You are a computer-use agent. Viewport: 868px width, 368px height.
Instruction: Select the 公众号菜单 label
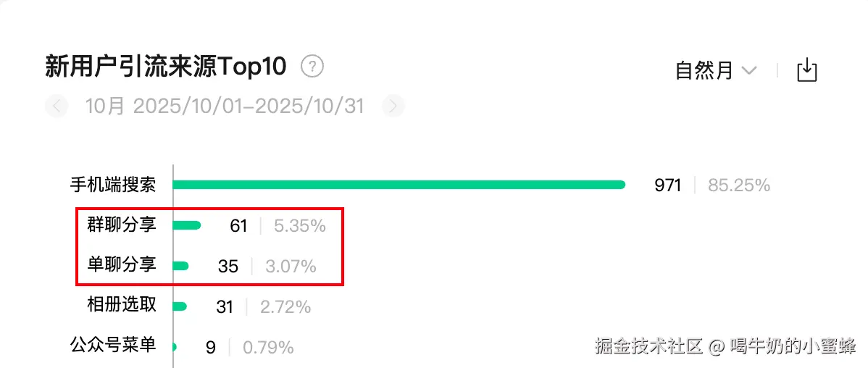[113, 346]
